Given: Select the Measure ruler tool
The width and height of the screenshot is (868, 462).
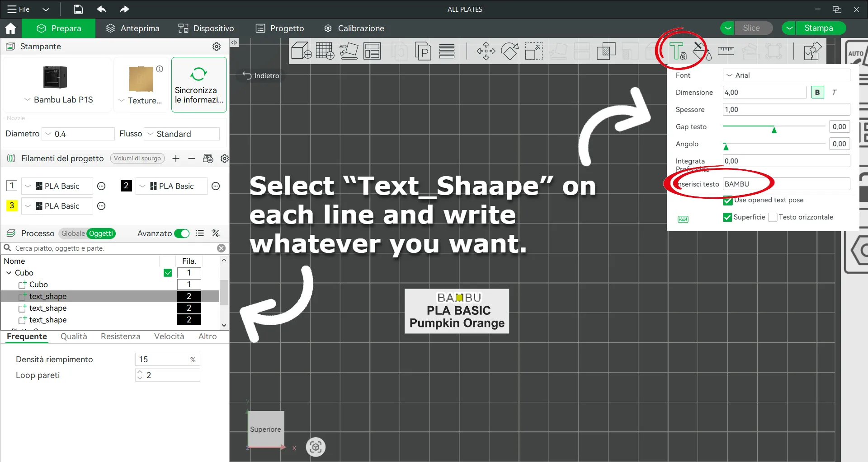Looking at the screenshot, I should (726, 51).
